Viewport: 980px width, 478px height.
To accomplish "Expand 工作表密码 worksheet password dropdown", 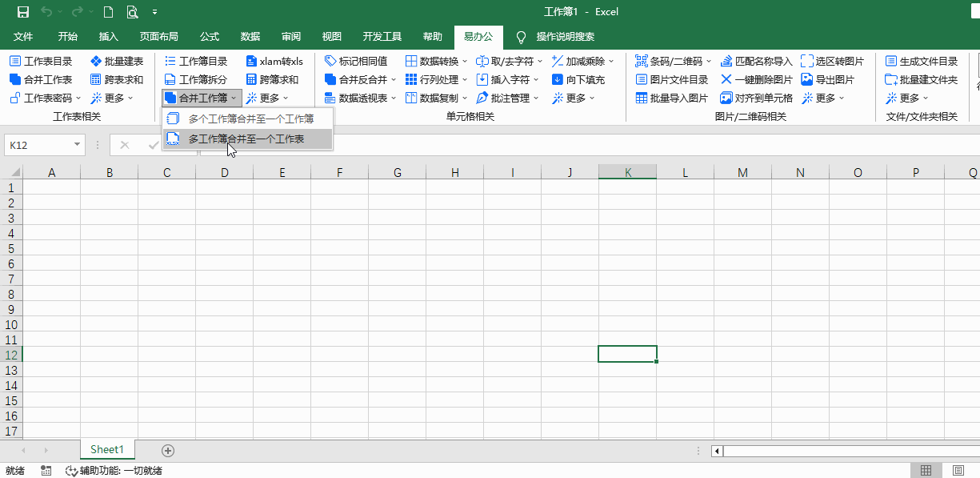I will pos(46,98).
